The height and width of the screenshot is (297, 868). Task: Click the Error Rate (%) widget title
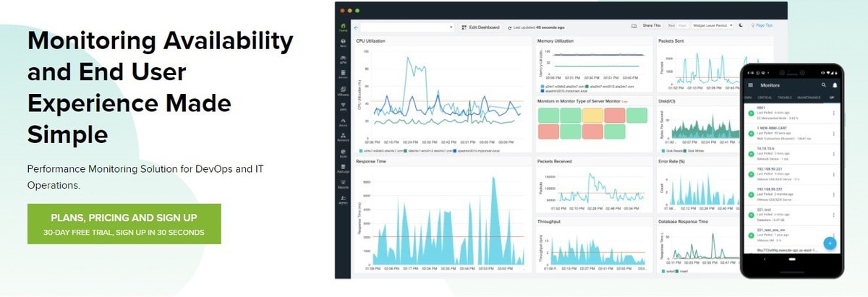click(672, 161)
